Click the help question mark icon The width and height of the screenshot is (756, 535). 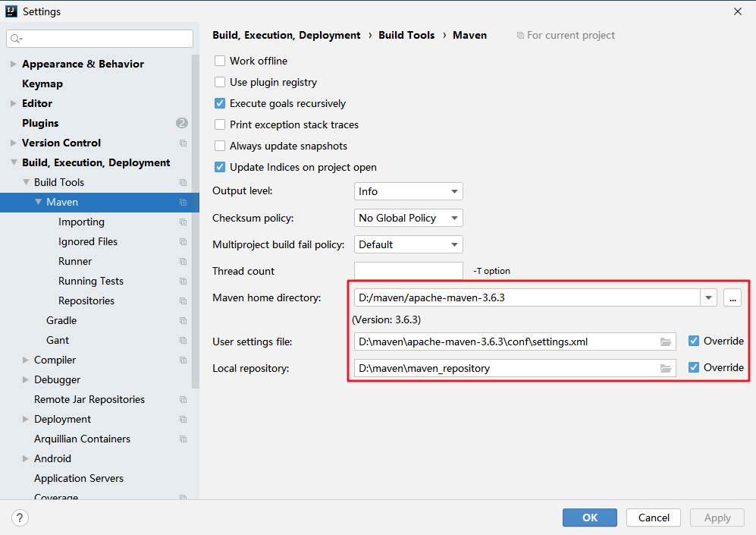point(20,517)
